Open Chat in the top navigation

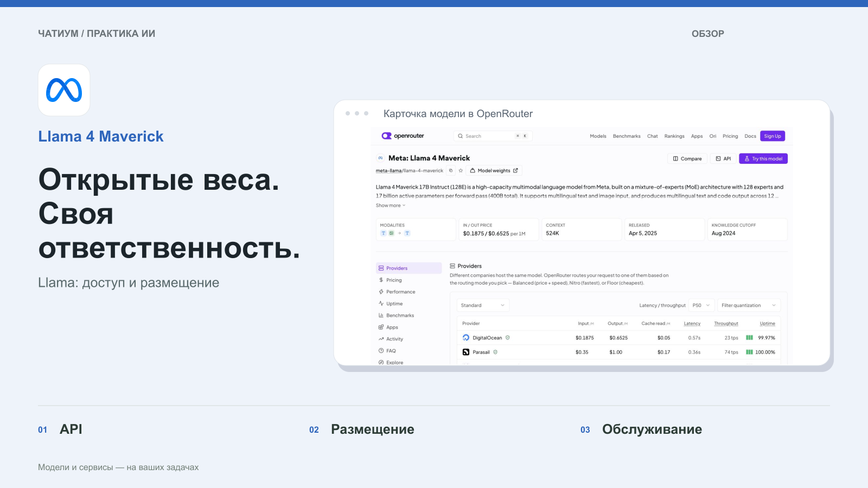click(x=653, y=136)
